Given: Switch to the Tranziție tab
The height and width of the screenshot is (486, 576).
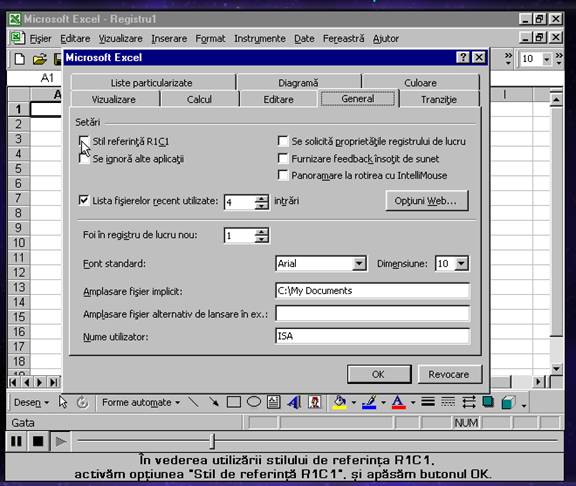Looking at the screenshot, I should click(x=439, y=99).
